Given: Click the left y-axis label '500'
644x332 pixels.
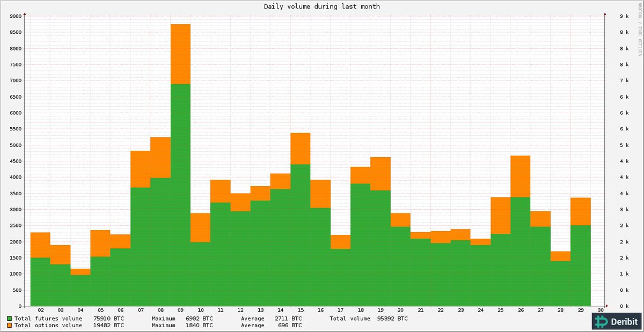Looking at the screenshot, I should click(x=17, y=290).
